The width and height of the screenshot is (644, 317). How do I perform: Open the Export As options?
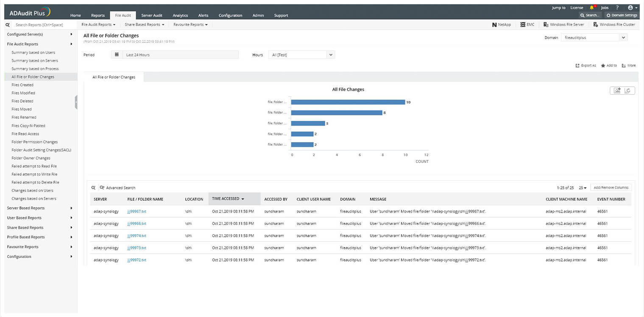coord(585,65)
